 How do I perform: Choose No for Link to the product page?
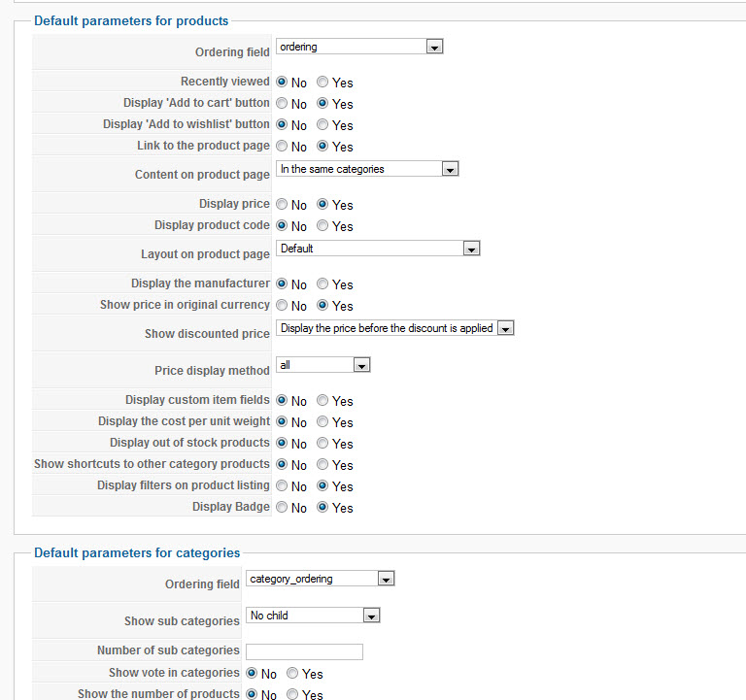click(282, 147)
